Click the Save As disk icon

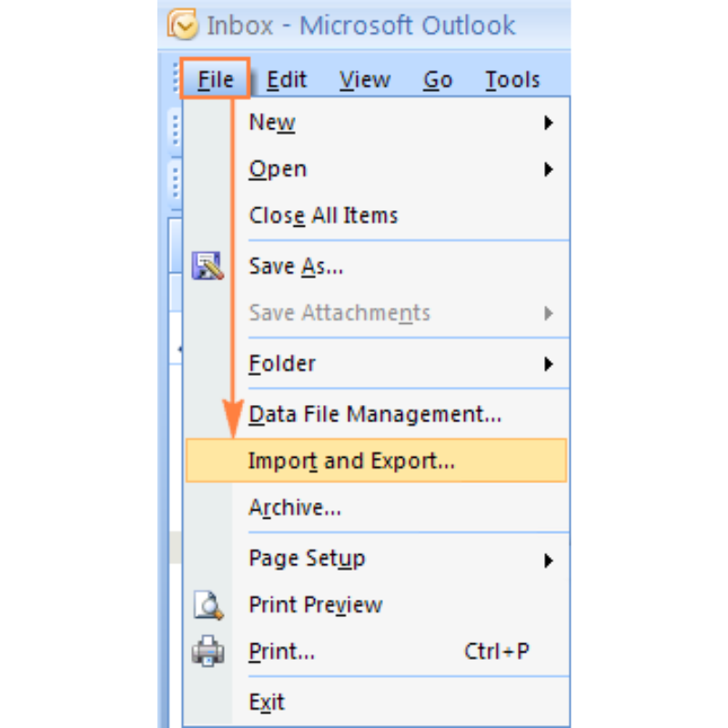click(x=207, y=266)
